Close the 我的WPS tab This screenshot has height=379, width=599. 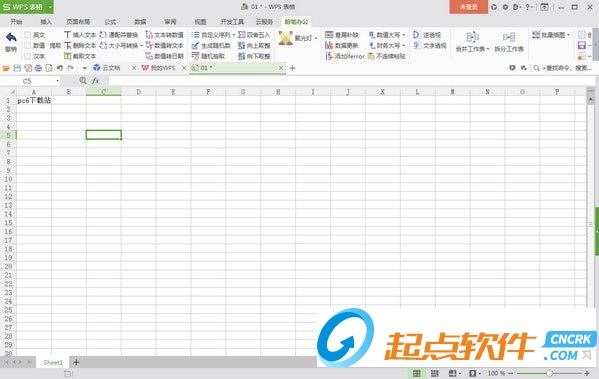point(184,68)
